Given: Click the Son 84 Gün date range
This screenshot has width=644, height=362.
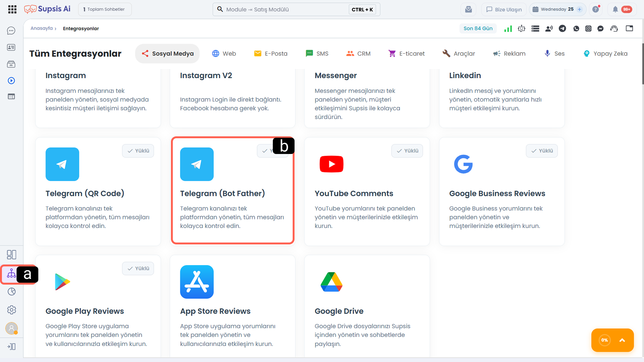Looking at the screenshot, I should (x=478, y=29).
